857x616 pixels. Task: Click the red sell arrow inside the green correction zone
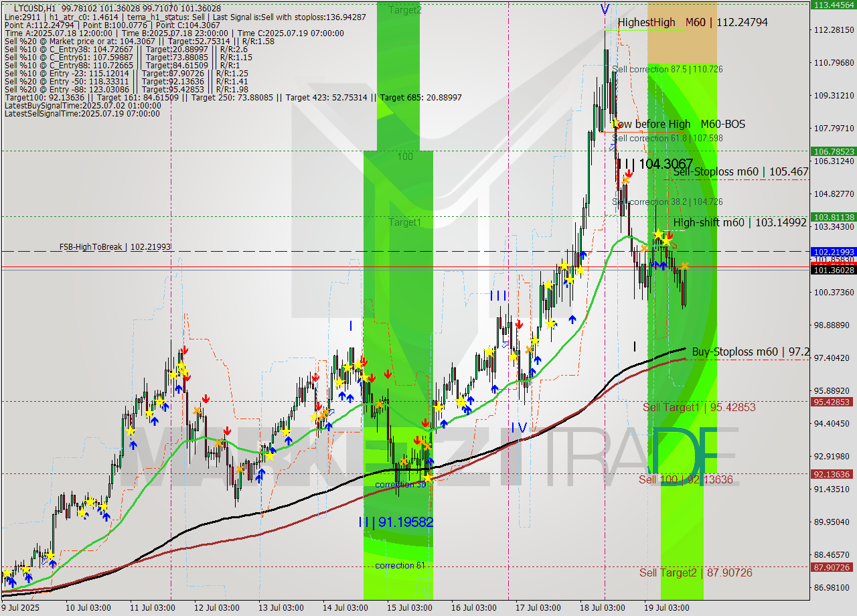click(388, 373)
